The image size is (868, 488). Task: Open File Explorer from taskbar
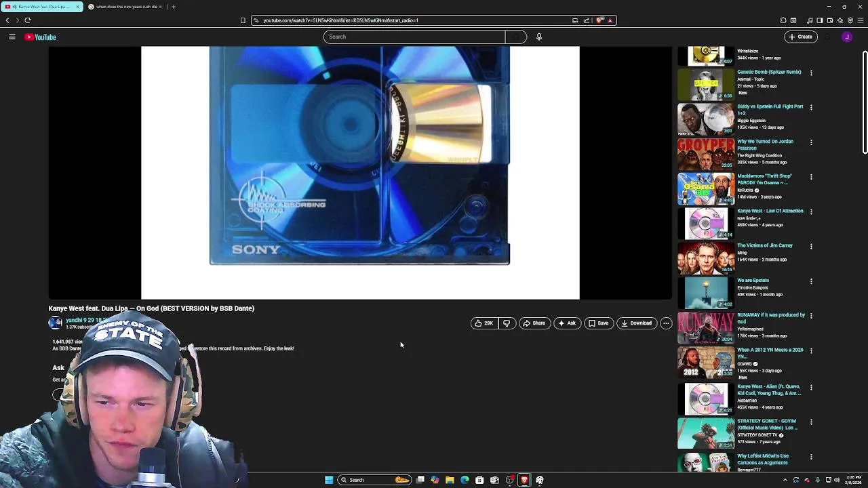click(x=450, y=480)
